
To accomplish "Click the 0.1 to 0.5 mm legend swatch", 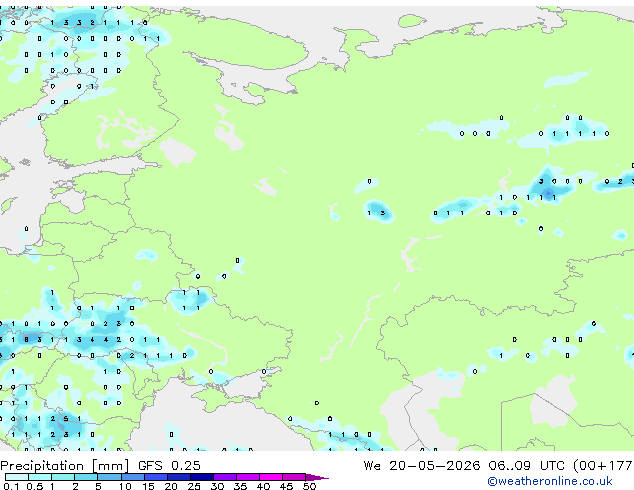I will tap(17, 477).
